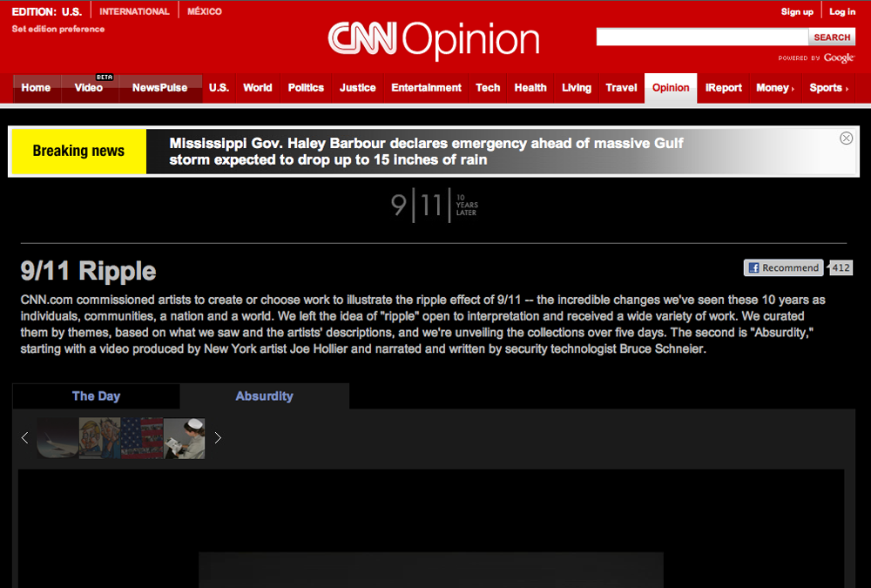
Task: Open the Politics section
Action: pos(306,88)
